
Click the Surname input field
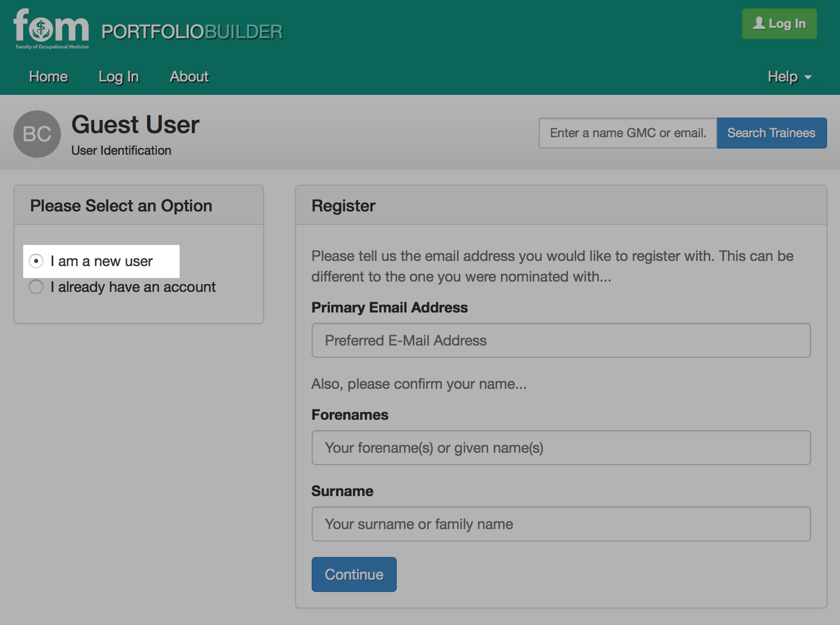[x=561, y=524]
